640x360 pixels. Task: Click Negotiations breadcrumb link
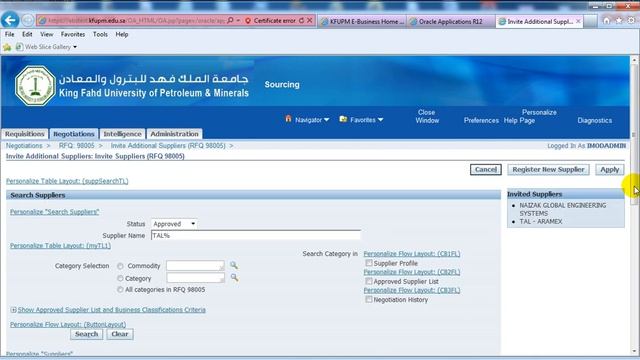[x=24, y=146]
